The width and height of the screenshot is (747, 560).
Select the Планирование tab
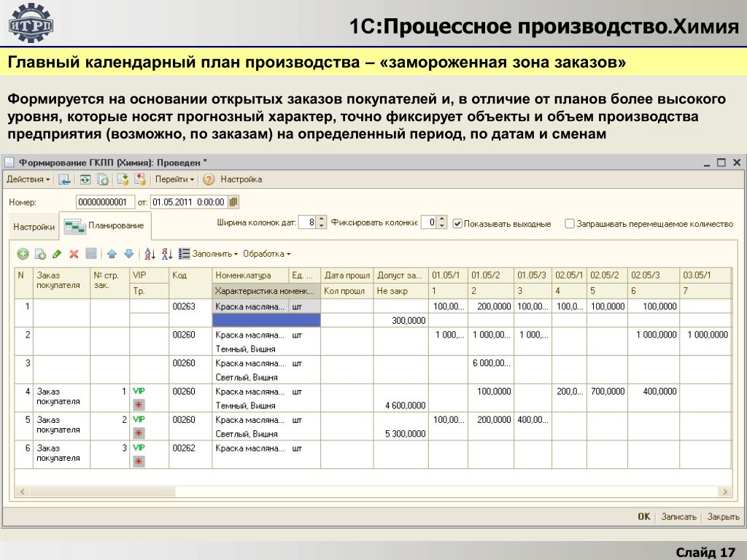[x=105, y=226]
